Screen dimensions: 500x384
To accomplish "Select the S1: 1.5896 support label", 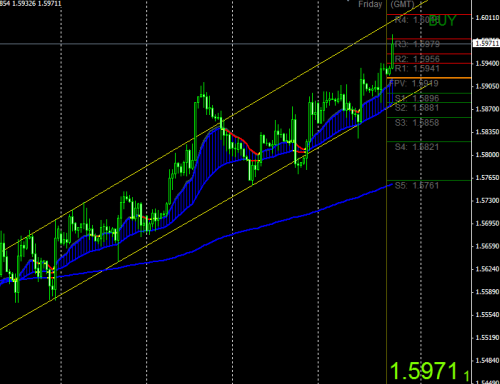I will [x=417, y=98].
